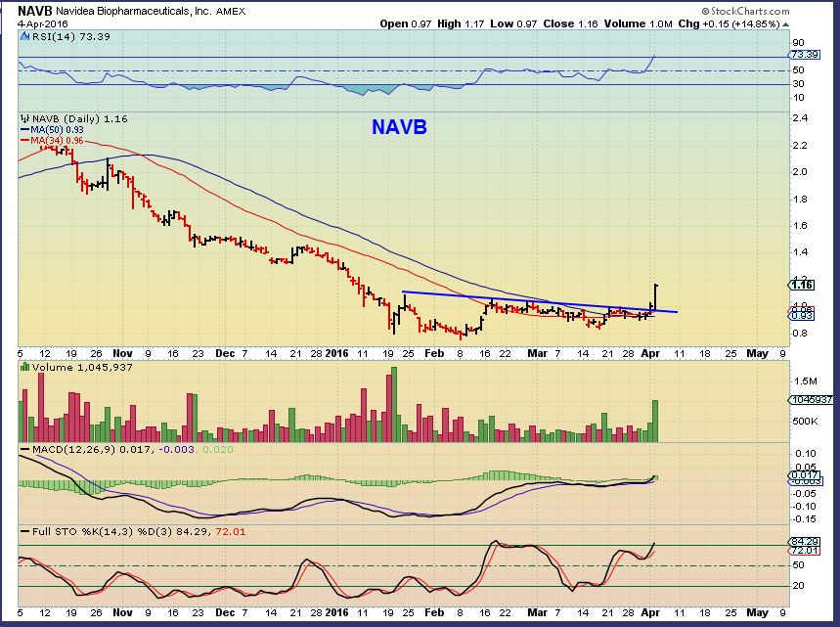Screen dimensions: 840x627
Task: Click the 500K volume axis label
Action: tap(805, 422)
